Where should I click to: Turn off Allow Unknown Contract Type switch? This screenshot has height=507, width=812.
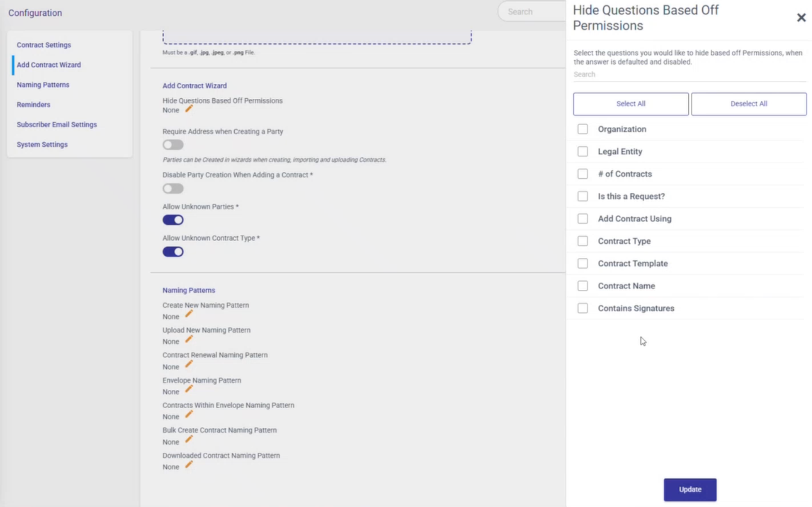pos(173,252)
